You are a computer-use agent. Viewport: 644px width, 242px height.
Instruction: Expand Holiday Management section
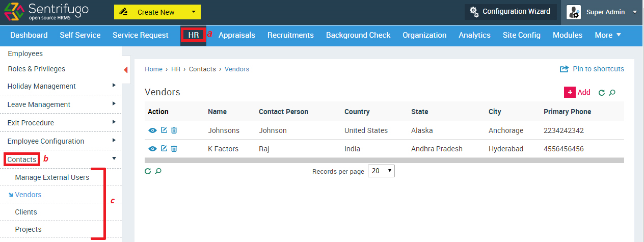pos(61,86)
